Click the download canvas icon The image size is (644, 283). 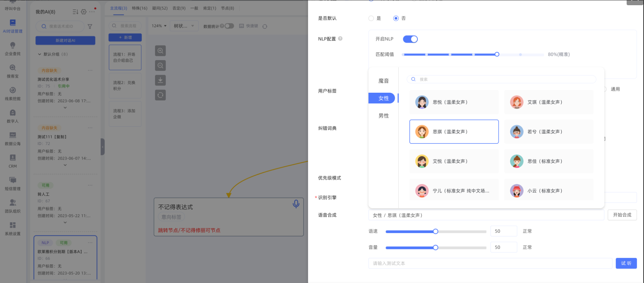(x=160, y=80)
